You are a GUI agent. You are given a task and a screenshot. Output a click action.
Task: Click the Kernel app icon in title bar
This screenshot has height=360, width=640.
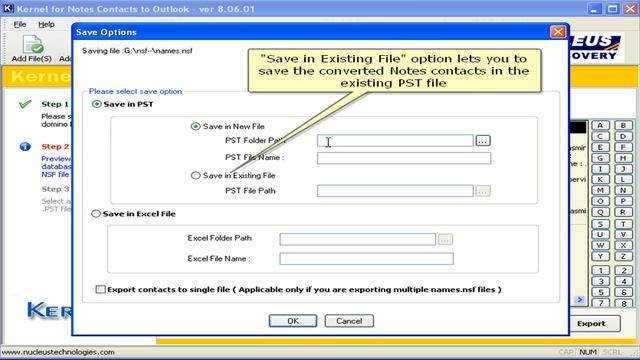click(x=8, y=9)
